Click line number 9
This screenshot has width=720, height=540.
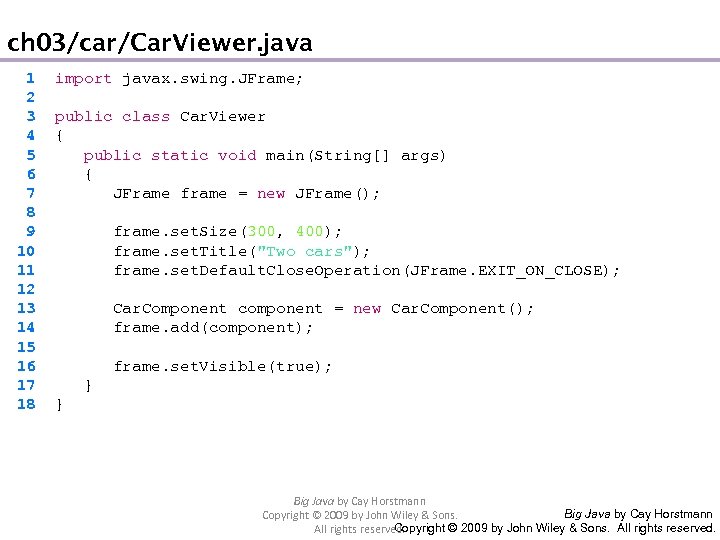tap(30, 231)
